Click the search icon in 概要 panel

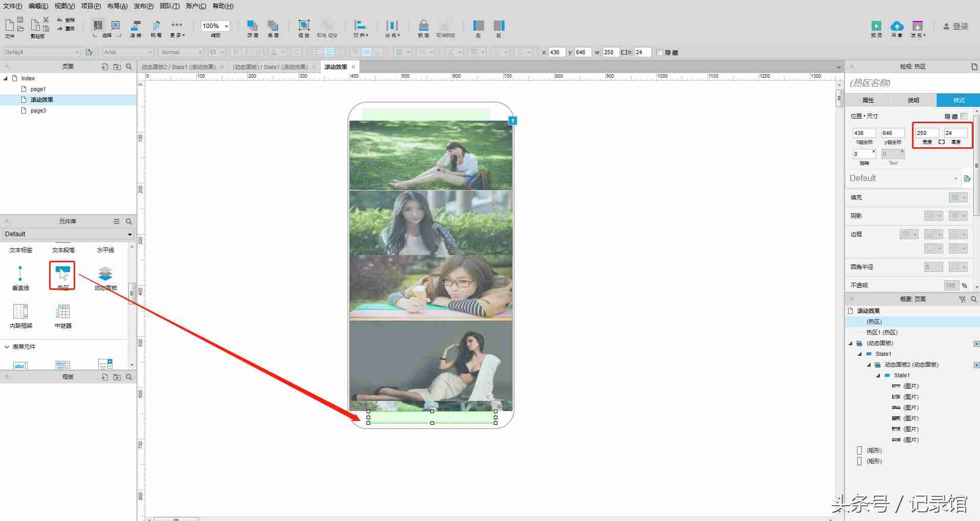pyautogui.click(x=974, y=299)
